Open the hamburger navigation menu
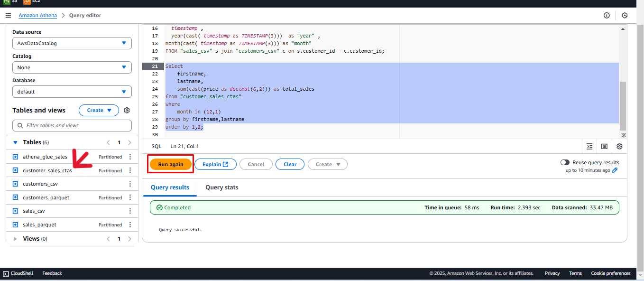Screen dimensions: 644x281 click(8, 15)
